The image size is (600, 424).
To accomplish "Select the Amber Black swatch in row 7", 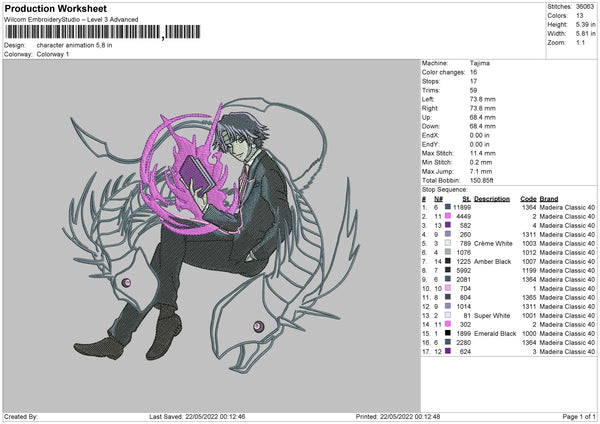I will coord(448,261).
